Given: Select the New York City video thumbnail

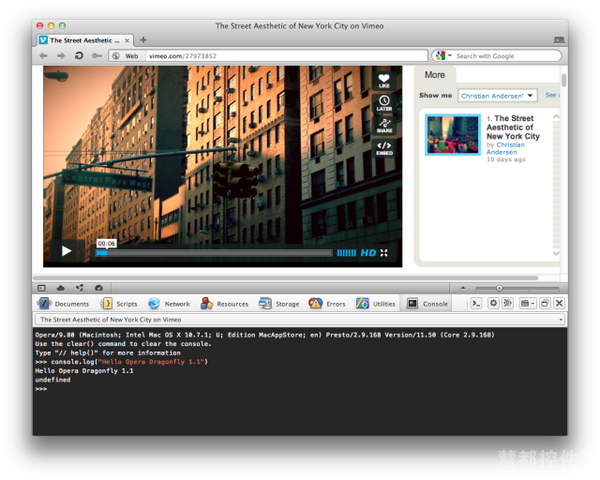Looking at the screenshot, I should pyautogui.click(x=453, y=135).
